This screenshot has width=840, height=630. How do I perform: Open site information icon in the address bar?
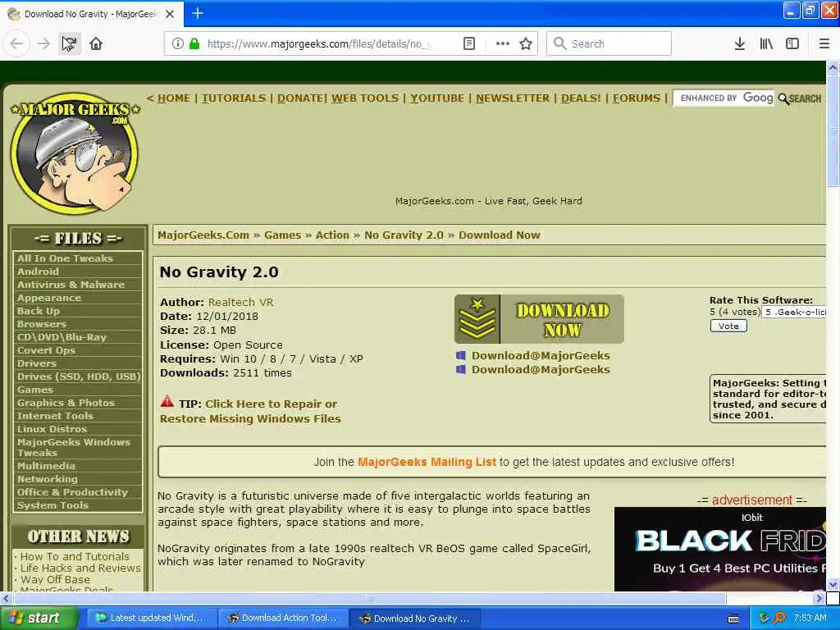(177, 44)
